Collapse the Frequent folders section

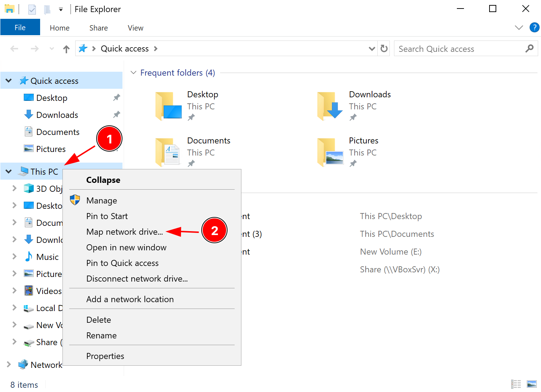pos(133,72)
